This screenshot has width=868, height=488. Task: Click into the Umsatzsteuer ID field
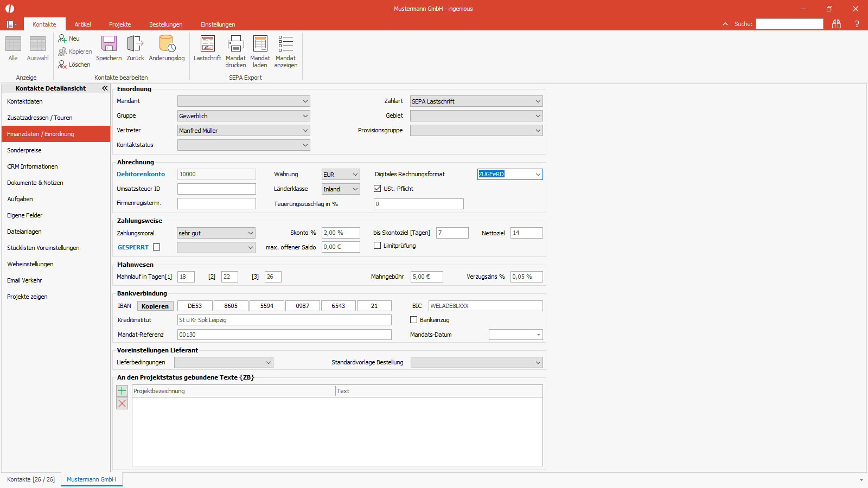(x=216, y=189)
